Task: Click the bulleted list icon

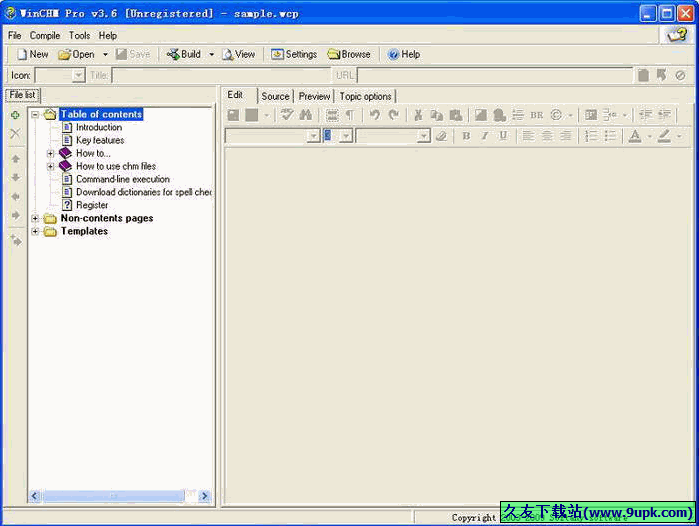Action: point(610,136)
